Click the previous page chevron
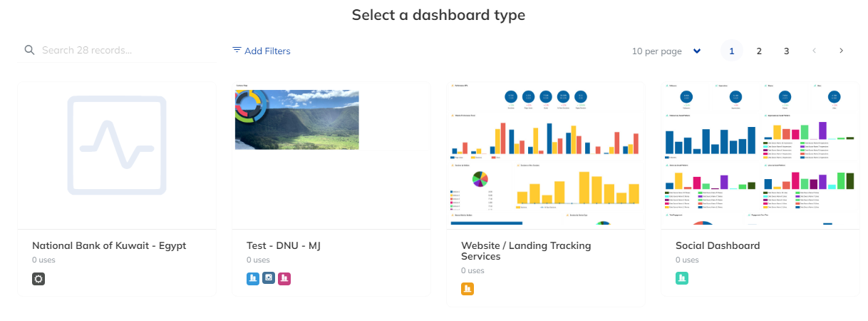This screenshot has width=868, height=321. click(x=814, y=51)
